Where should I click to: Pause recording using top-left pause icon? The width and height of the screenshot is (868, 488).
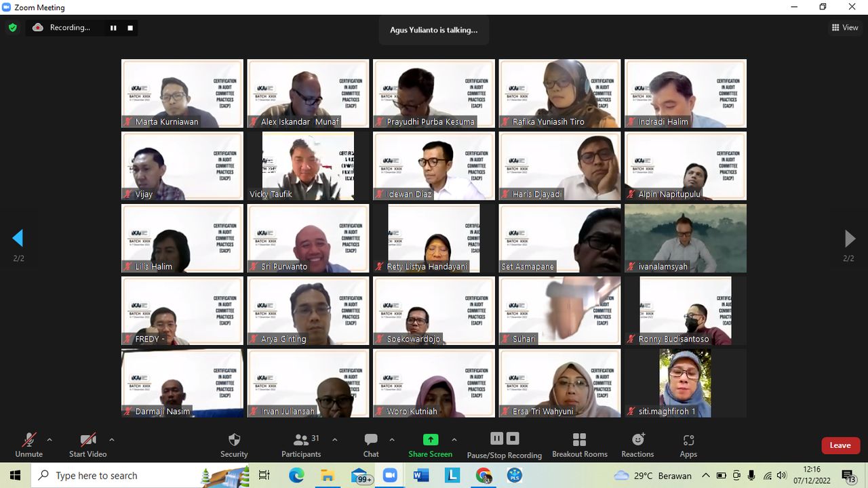(x=113, y=28)
